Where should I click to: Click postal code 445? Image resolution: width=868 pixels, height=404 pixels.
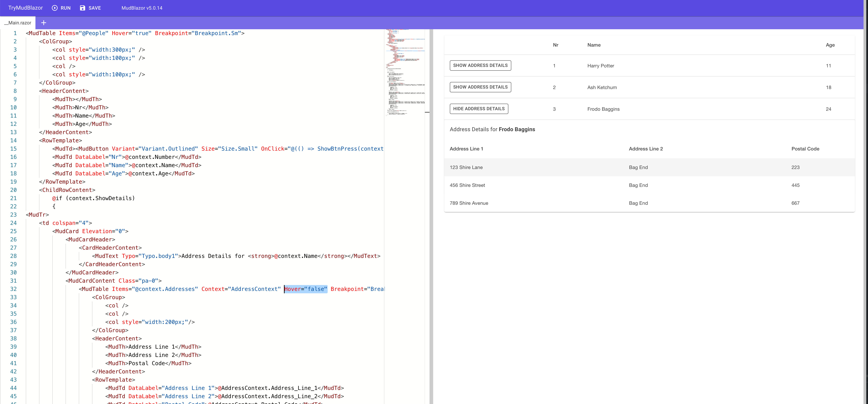point(795,185)
